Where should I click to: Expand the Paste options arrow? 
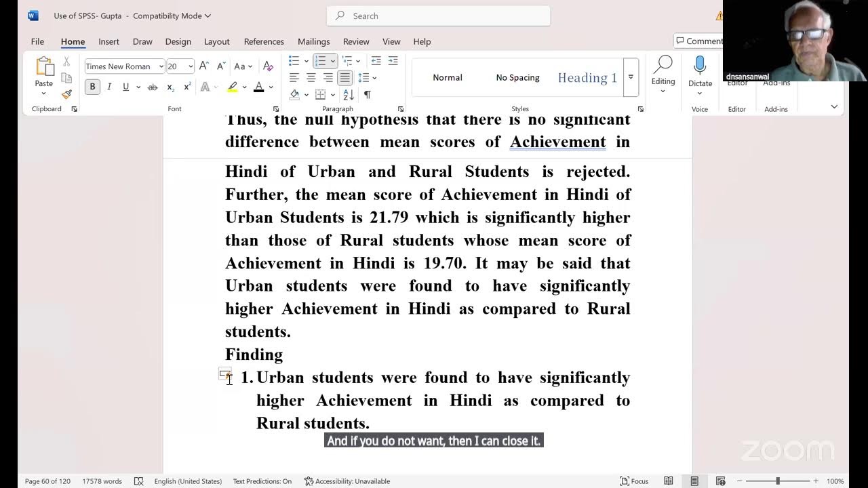click(x=44, y=94)
